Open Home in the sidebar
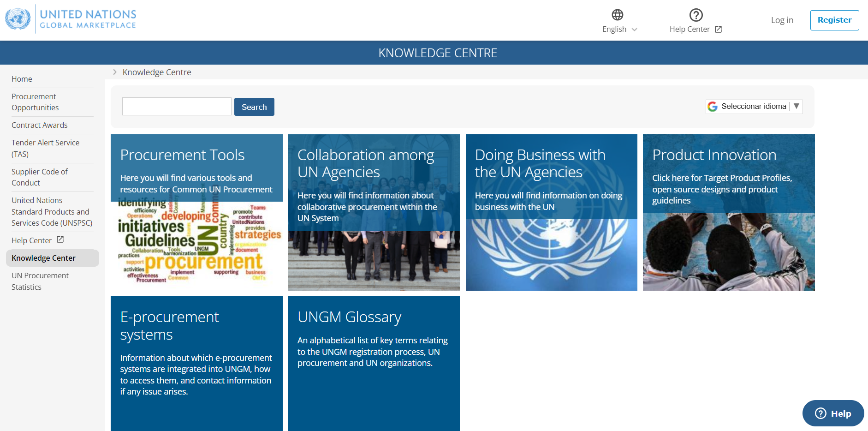 [22, 79]
